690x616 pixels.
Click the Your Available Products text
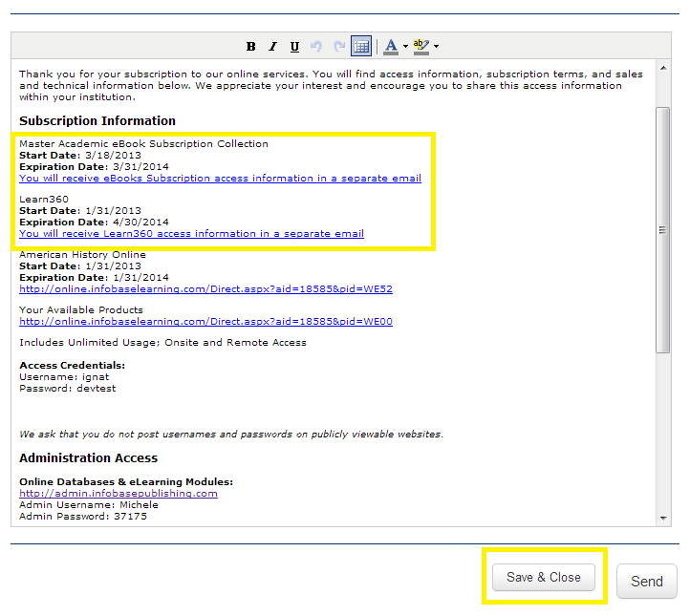pos(81,310)
